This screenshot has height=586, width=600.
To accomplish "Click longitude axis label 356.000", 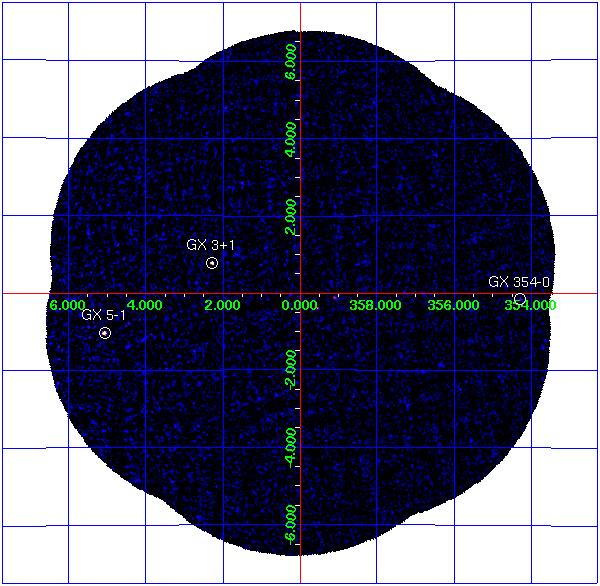I will tap(453, 305).
